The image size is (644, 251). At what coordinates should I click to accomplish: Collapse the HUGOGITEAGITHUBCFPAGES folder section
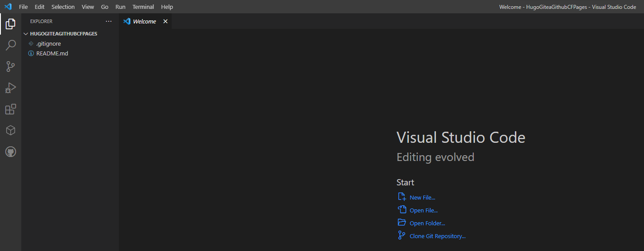click(x=26, y=34)
